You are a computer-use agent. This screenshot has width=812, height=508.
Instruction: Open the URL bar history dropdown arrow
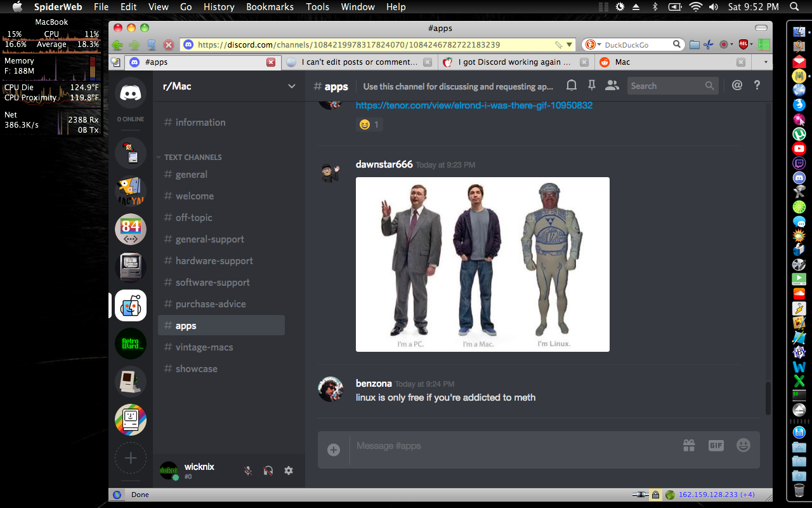[x=570, y=45]
